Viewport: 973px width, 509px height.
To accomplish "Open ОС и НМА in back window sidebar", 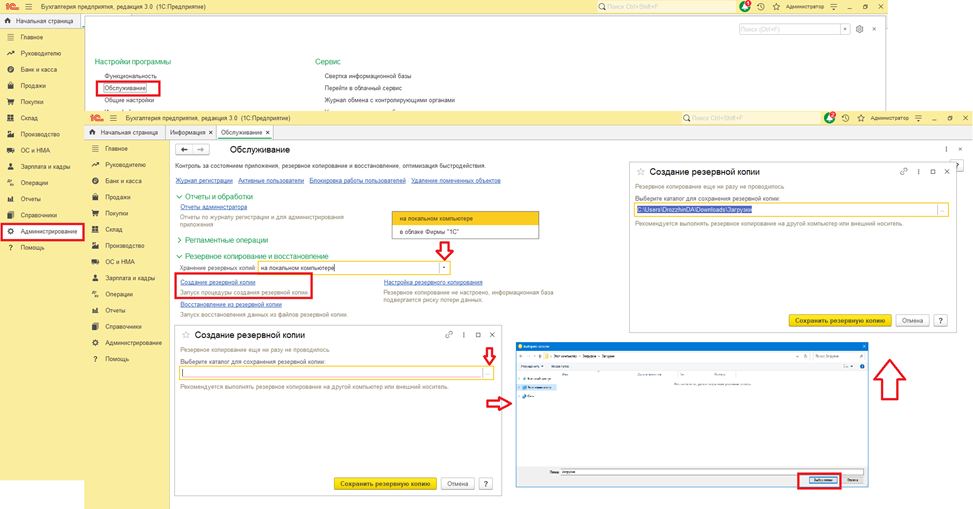I will [x=35, y=150].
